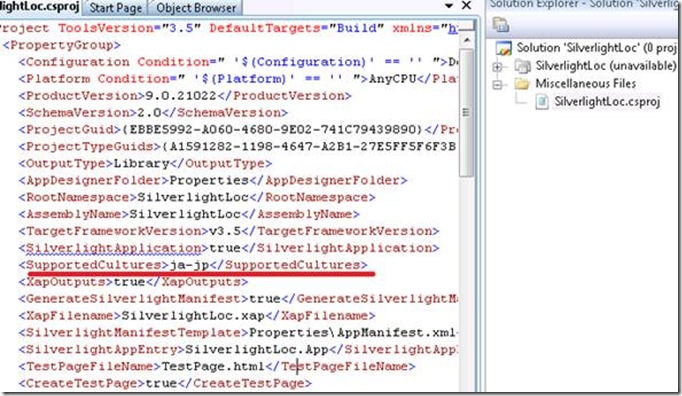
Task: Click the AppDesignerFolder Properties value
Action: 209,181
